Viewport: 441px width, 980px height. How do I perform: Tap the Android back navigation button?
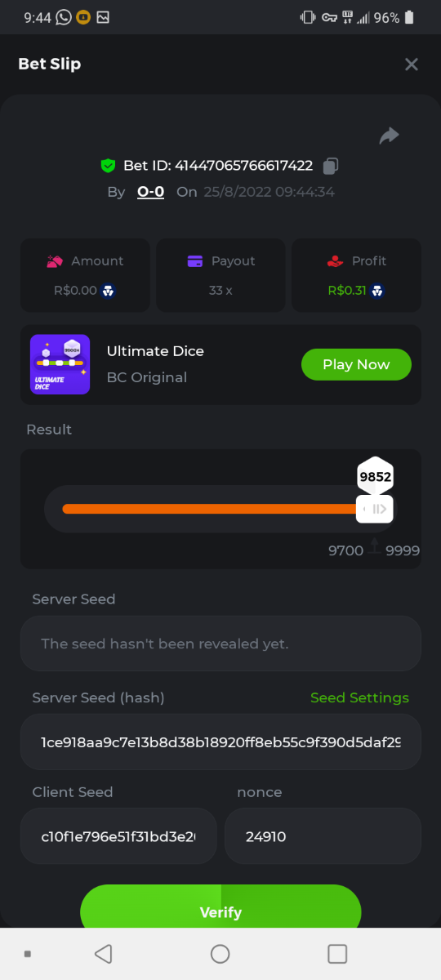coord(103,953)
